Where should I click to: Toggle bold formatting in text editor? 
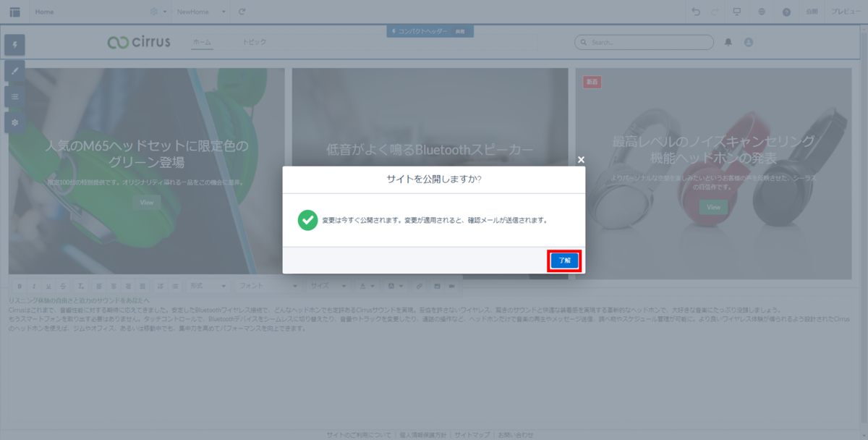19,287
